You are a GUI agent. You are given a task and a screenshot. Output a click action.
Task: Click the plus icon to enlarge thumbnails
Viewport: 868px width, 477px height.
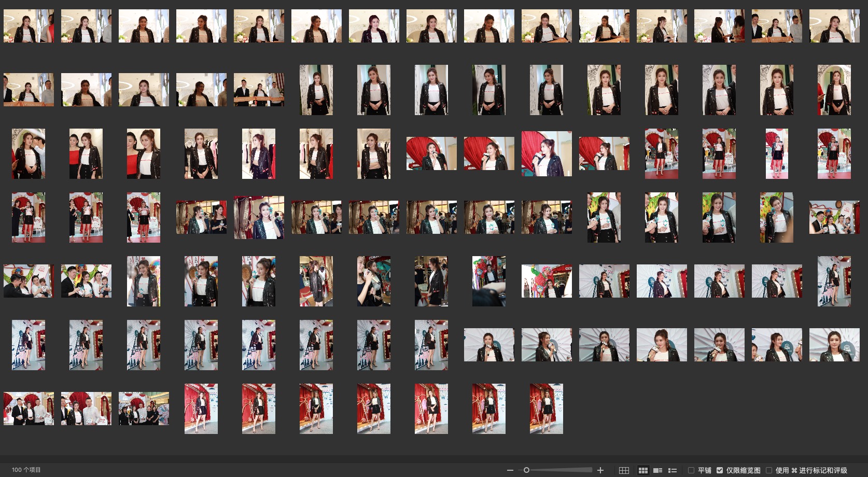point(600,470)
